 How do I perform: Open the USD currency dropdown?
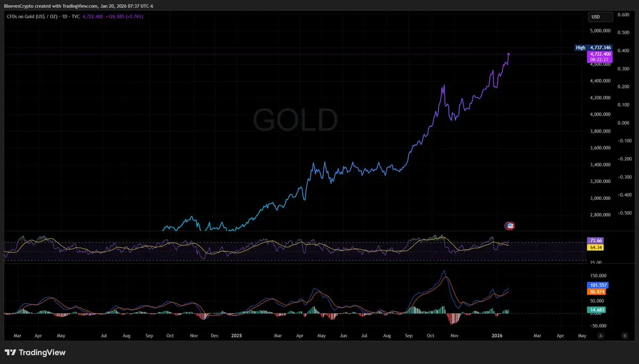pyautogui.click(x=600, y=17)
